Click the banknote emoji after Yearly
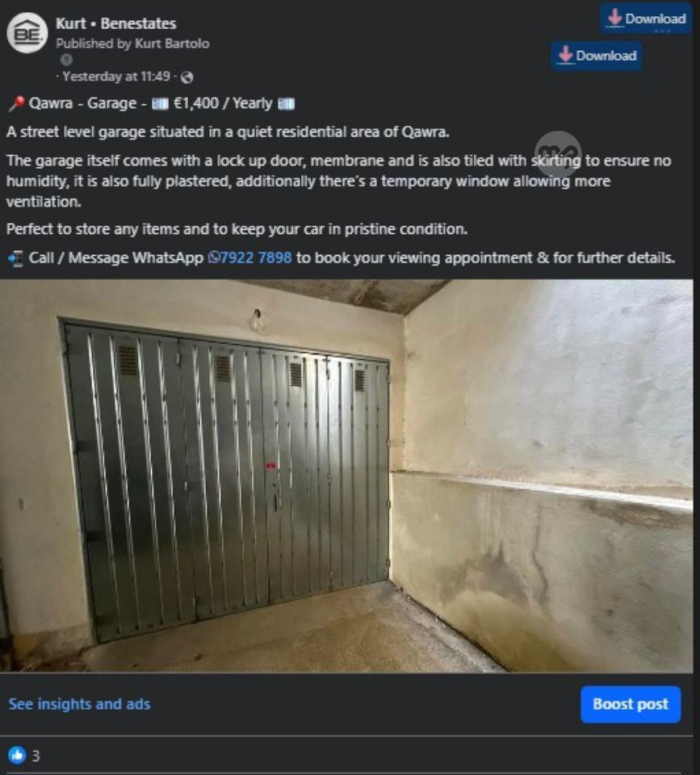Screen dimensions: 700x775 click(x=287, y=104)
